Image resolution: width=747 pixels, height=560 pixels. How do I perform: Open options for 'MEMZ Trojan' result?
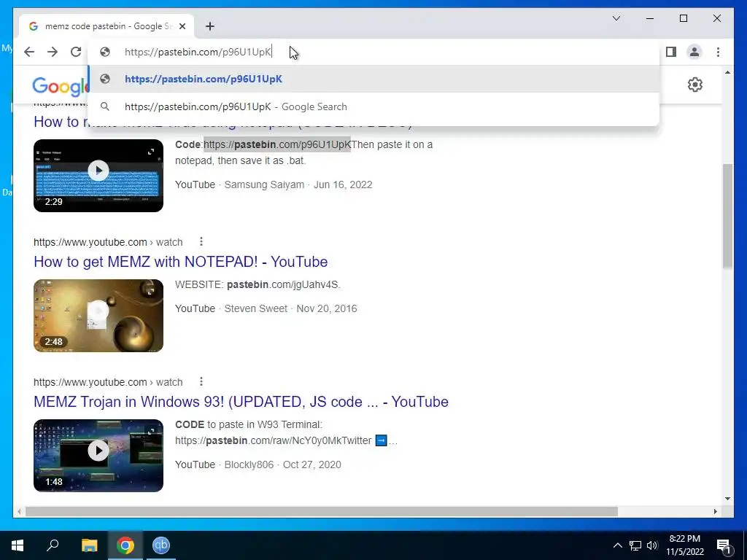coord(201,382)
